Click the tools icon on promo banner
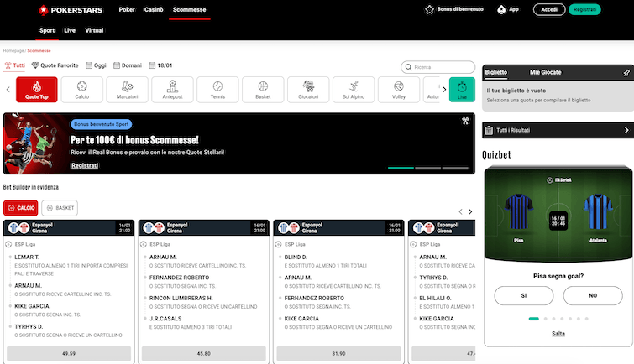 point(465,121)
